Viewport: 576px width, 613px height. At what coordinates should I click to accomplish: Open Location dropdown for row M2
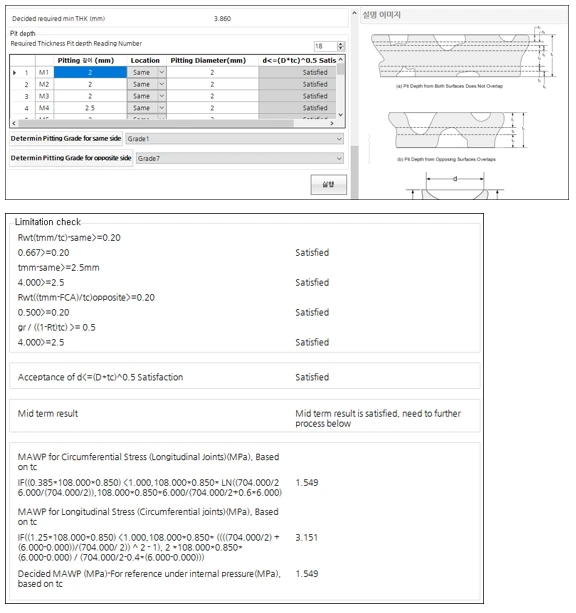161,84
